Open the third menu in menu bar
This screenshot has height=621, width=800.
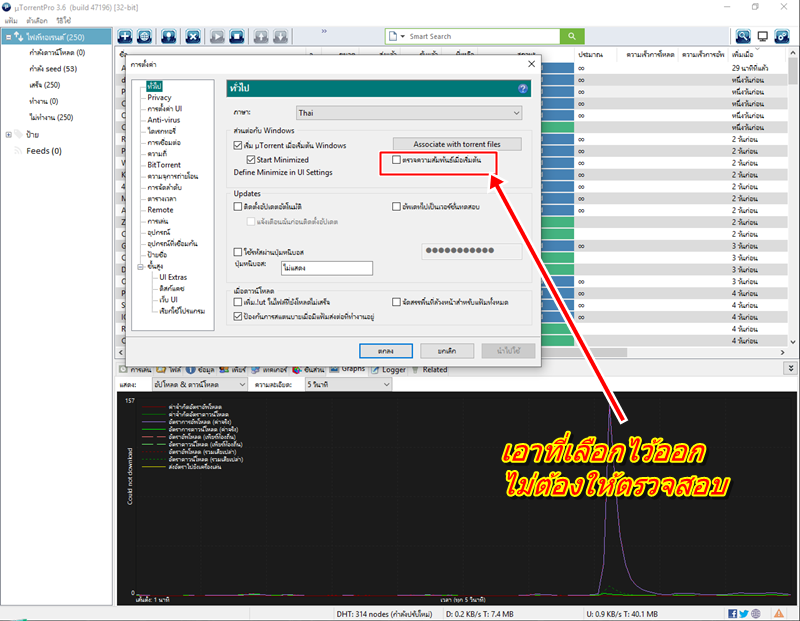click(x=64, y=20)
